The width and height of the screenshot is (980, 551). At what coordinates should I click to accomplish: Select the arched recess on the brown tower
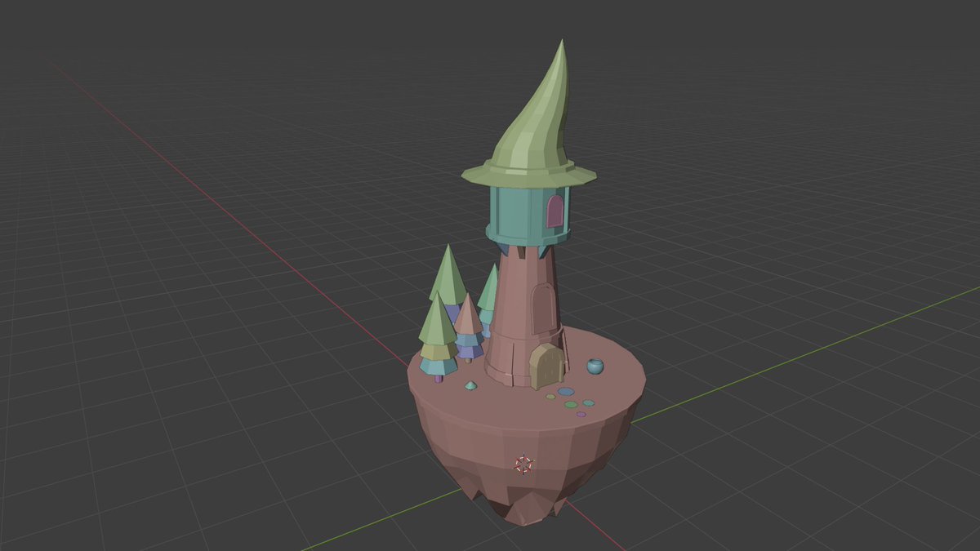click(x=541, y=309)
